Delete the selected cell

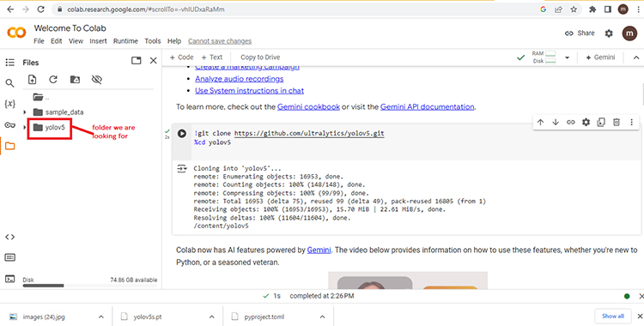[x=616, y=122]
